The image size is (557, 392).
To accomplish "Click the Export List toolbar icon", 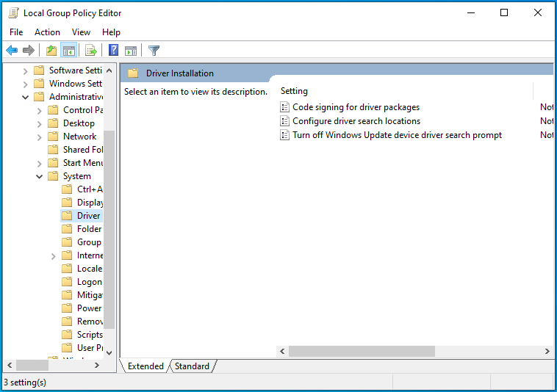I will click(x=91, y=51).
